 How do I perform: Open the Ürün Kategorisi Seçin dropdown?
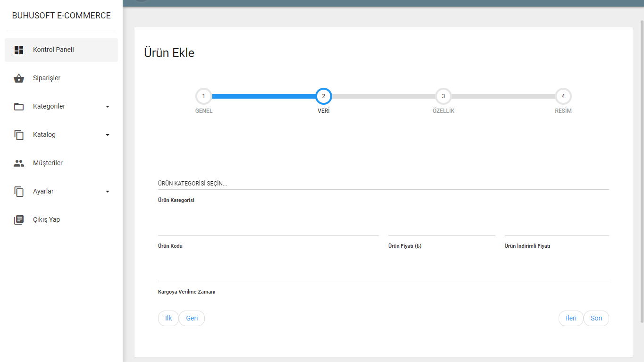(x=383, y=183)
